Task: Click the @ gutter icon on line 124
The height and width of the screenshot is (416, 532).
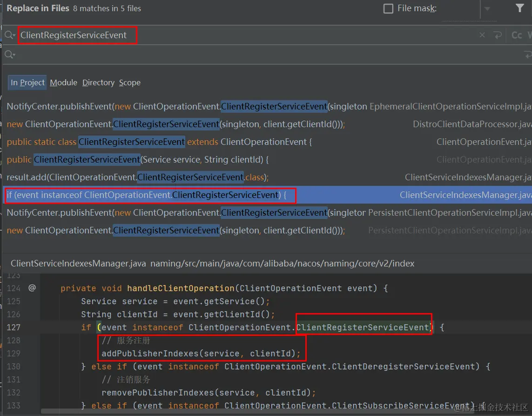Action: pos(32,288)
